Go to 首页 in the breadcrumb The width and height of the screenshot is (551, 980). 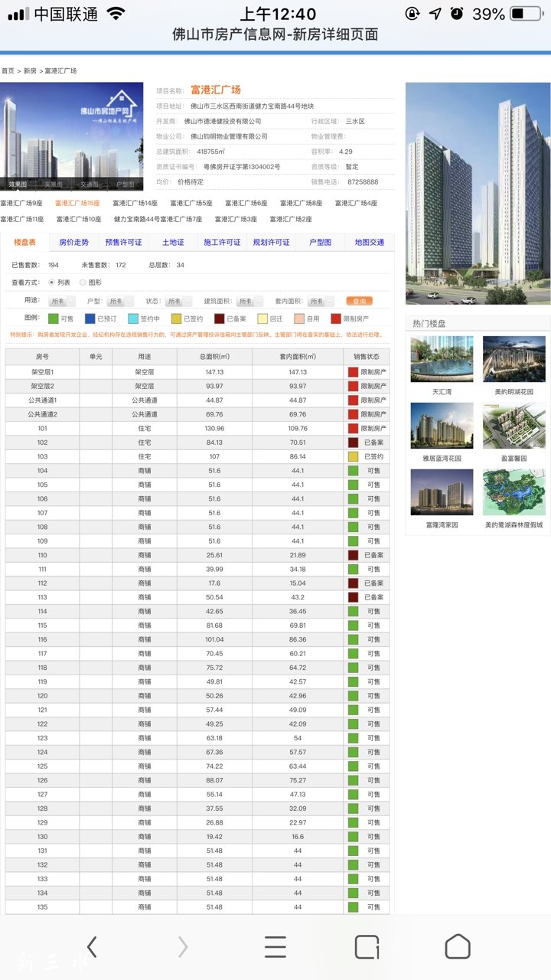coord(8,71)
